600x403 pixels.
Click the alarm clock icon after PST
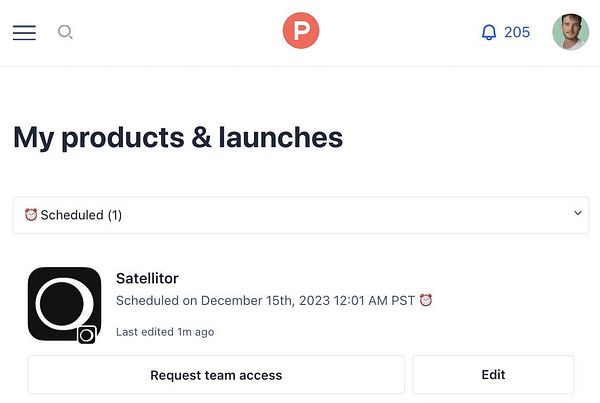pyautogui.click(x=426, y=300)
